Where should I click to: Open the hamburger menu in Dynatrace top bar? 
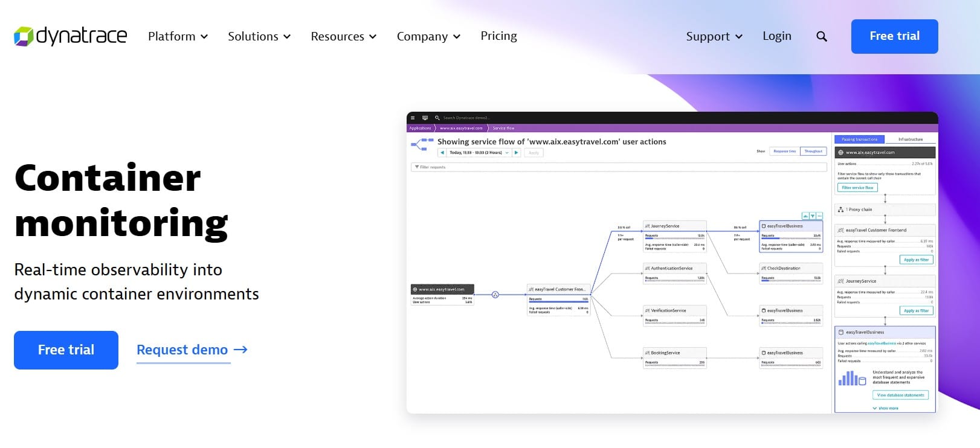(413, 118)
